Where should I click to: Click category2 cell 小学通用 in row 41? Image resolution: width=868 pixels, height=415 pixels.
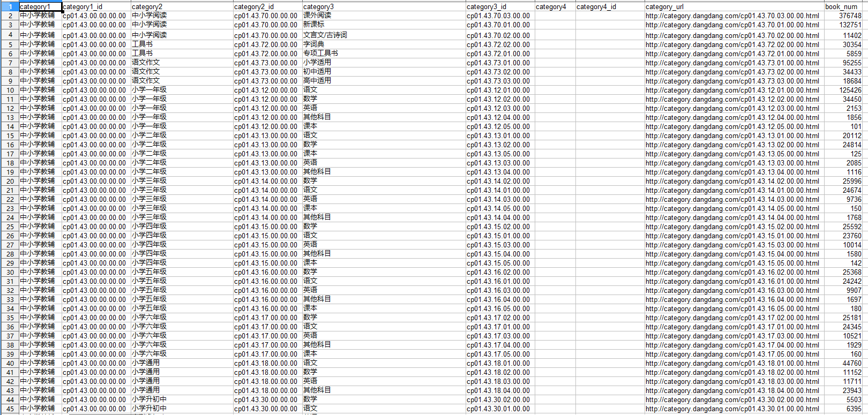pyautogui.click(x=182, y=372)
